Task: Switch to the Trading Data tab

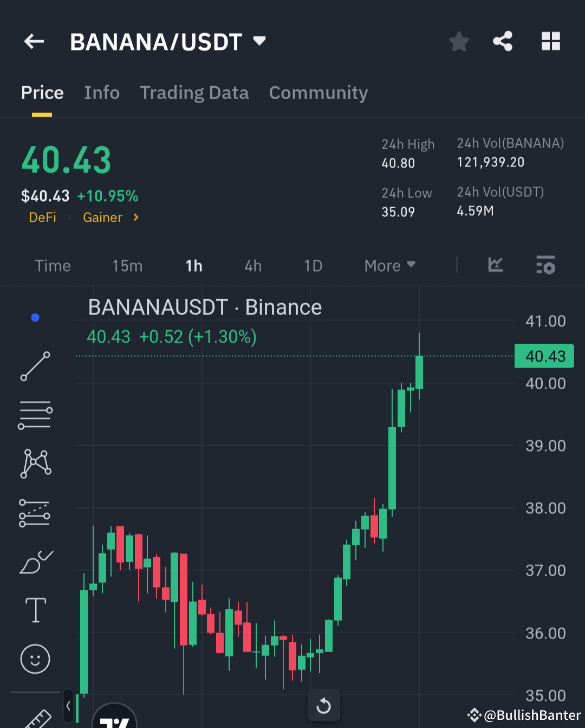Action: point(194,93)
